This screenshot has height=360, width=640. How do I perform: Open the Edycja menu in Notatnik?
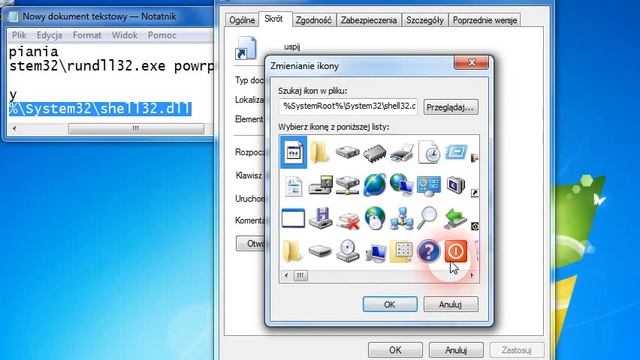click(49, 35)
